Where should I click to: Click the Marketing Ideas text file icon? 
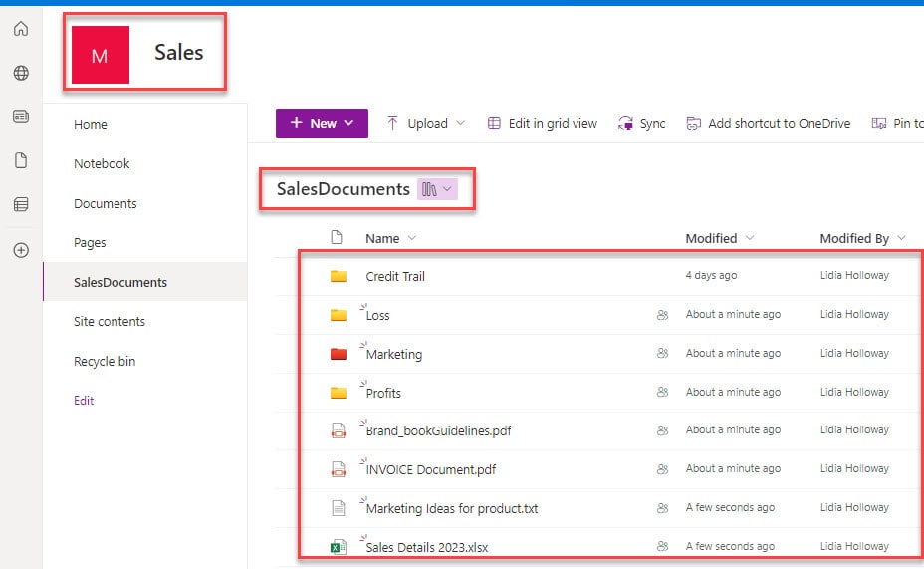(339, 507)
